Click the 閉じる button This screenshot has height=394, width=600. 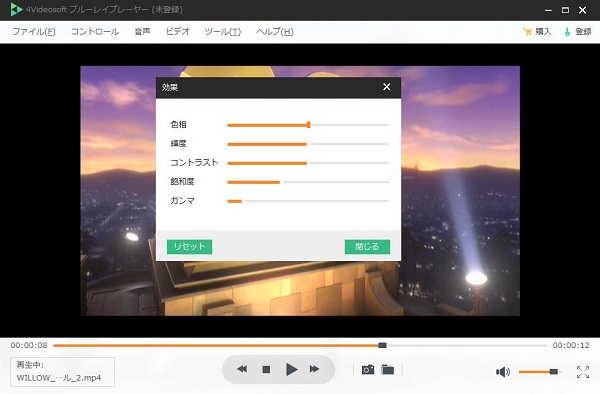(367, 247)
